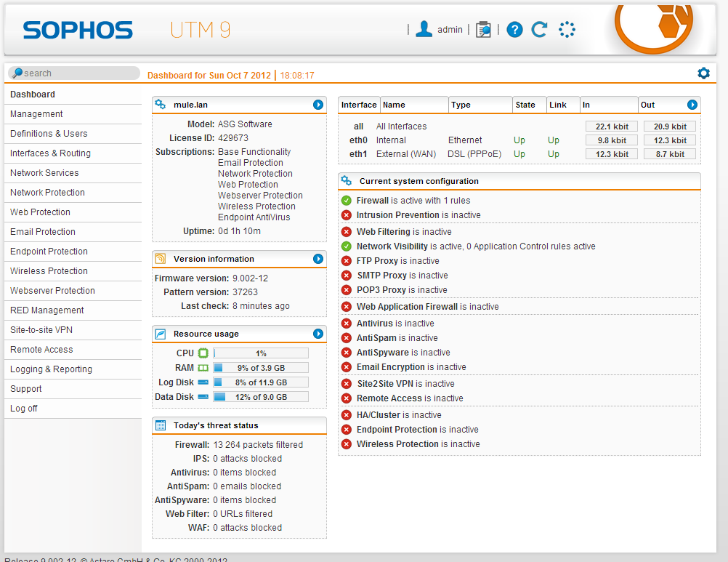This screenshot has height=562, width=728.
Task: Click red X icon beside Site2Site VPN
Action: click(x=347, y=384)
